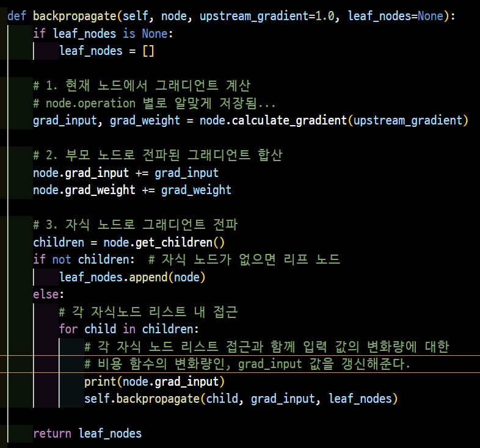Click the line 'if leaf_nodes is None:'
Image resolution: width=480 pixels, height=448 pixels.
(103, 34)
